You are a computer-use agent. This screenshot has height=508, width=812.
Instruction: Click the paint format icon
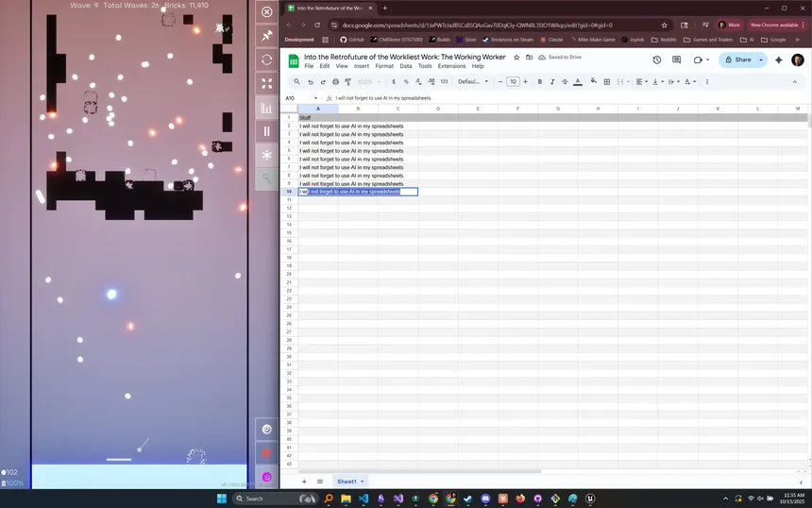(x=347, y=82)
